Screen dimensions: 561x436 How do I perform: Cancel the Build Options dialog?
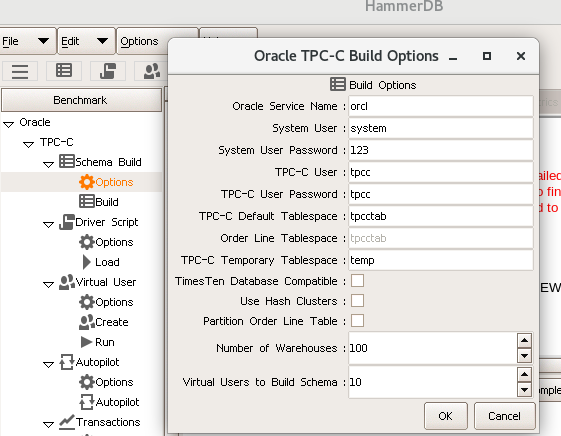pos(504,416)
